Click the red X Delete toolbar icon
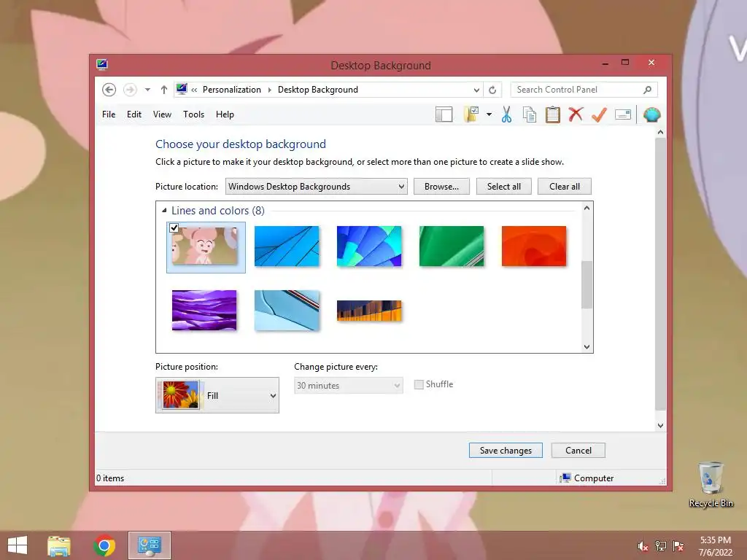 pos(576,114)
